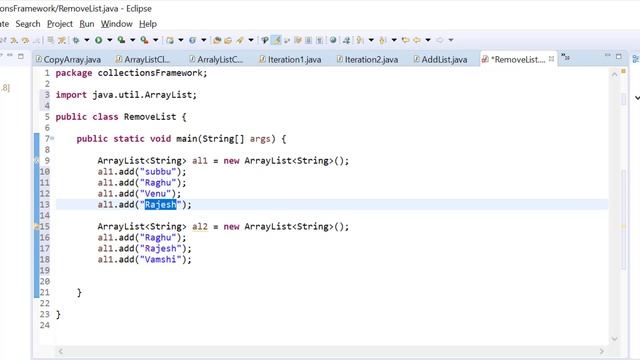The image size is (640, 360).
Task: Click the Open Task folder icon
Action: [228, 40]
